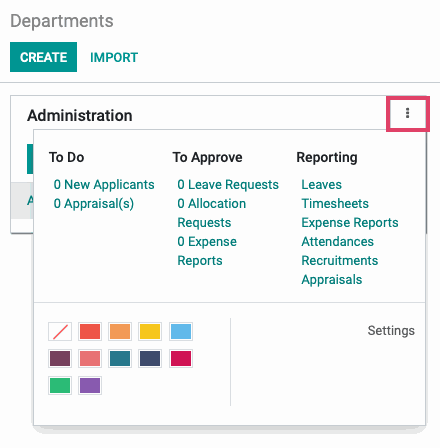This screenshot has width=440, height=448.
Task: Select the teal color swatch
Action: 120,358
